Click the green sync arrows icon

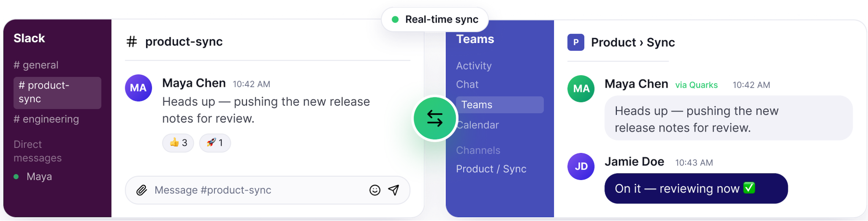click(434, 118)
